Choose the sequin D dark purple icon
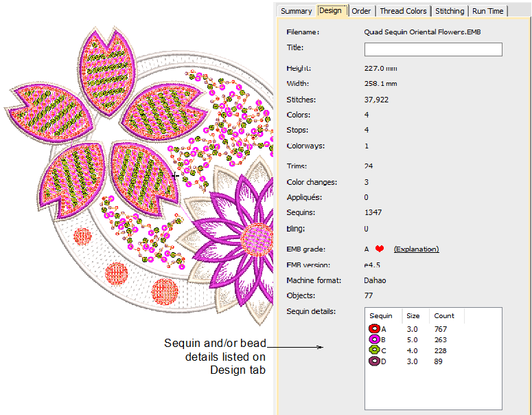532x415 pixels. coord(375,362)
